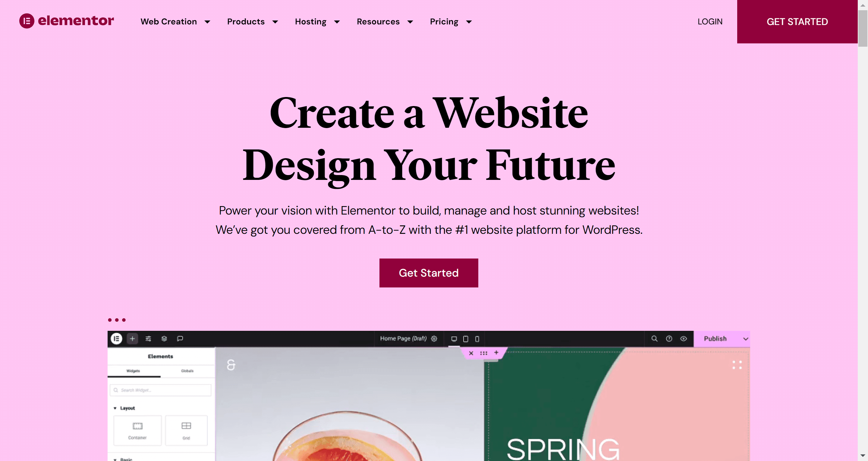Click the Search Widget input field
Screen dimensions: 868x461
point(161,390)
